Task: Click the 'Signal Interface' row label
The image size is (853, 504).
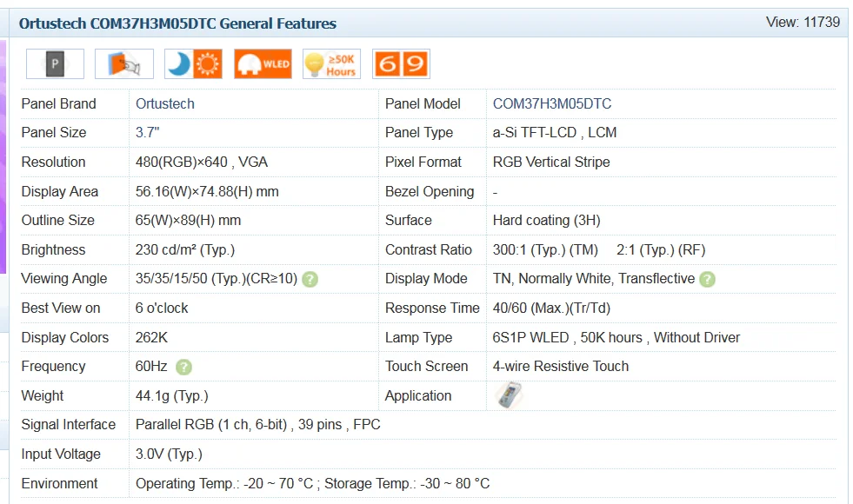Action: point(69,425)
